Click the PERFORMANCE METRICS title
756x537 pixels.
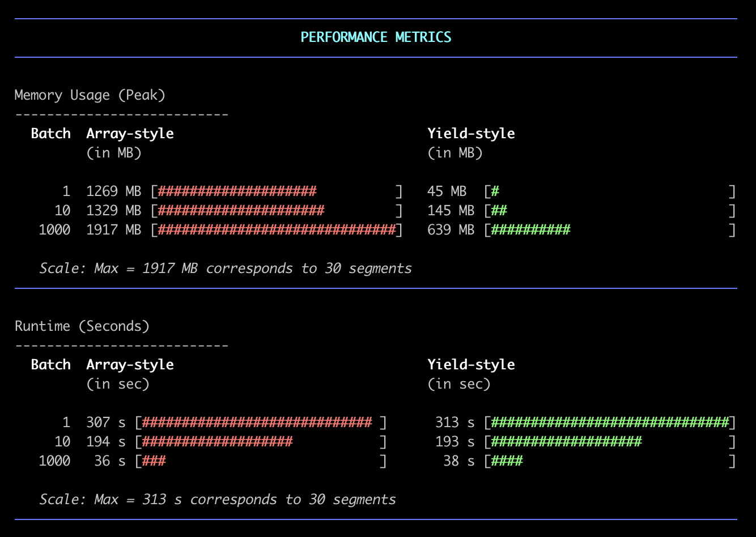[x=376, y=37]
